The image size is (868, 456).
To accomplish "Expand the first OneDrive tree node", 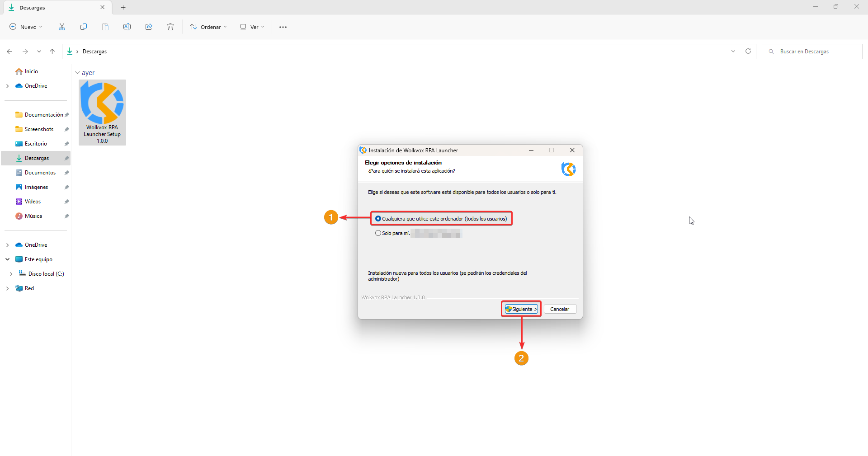I will 8,86.
